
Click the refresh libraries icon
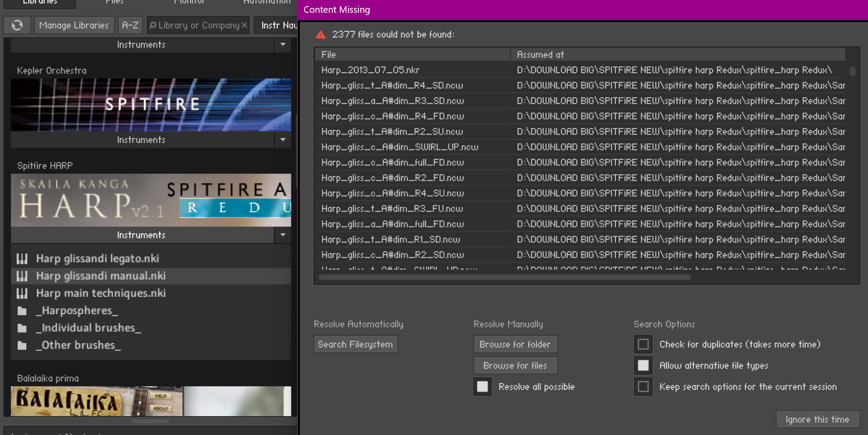[17, 25]
